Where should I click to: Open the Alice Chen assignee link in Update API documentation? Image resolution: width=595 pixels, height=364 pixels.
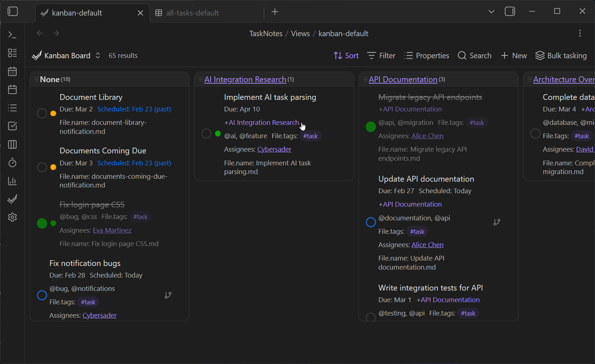coord(427,245)
